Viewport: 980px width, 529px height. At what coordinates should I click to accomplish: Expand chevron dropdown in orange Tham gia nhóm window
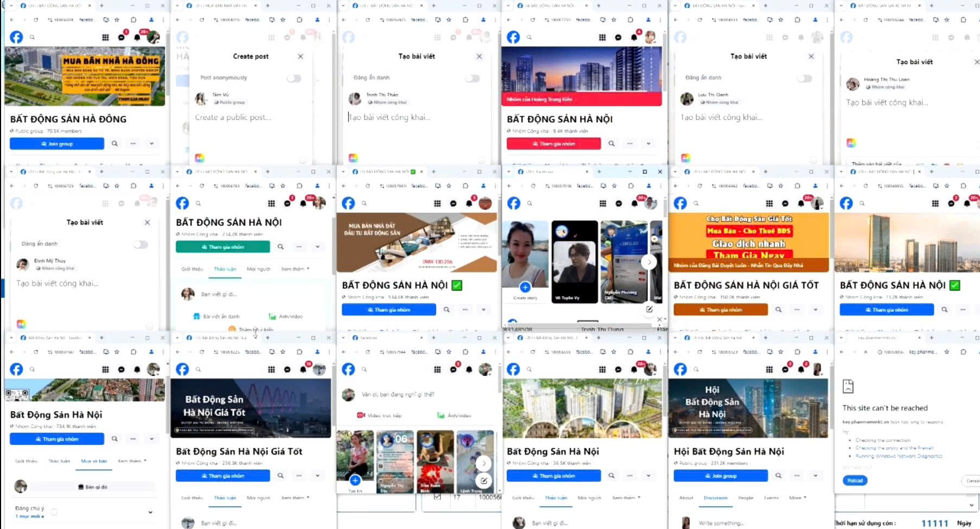coord(815,310)
